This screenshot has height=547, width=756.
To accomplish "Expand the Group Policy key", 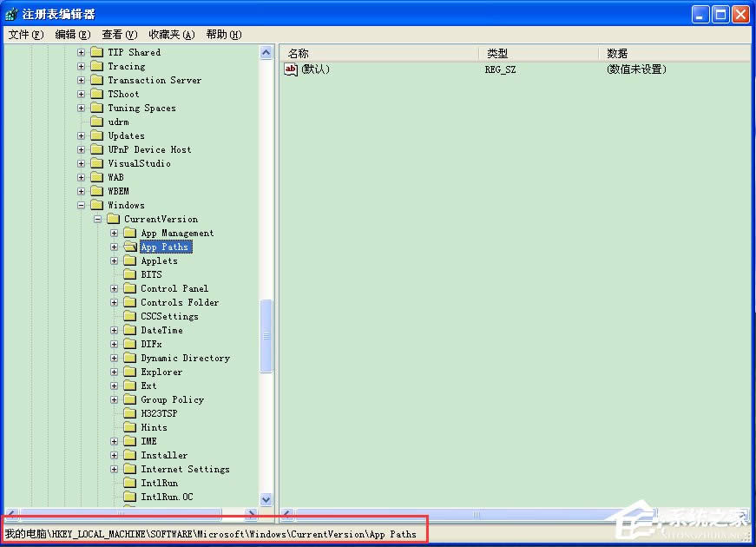I will pos(114,399).
